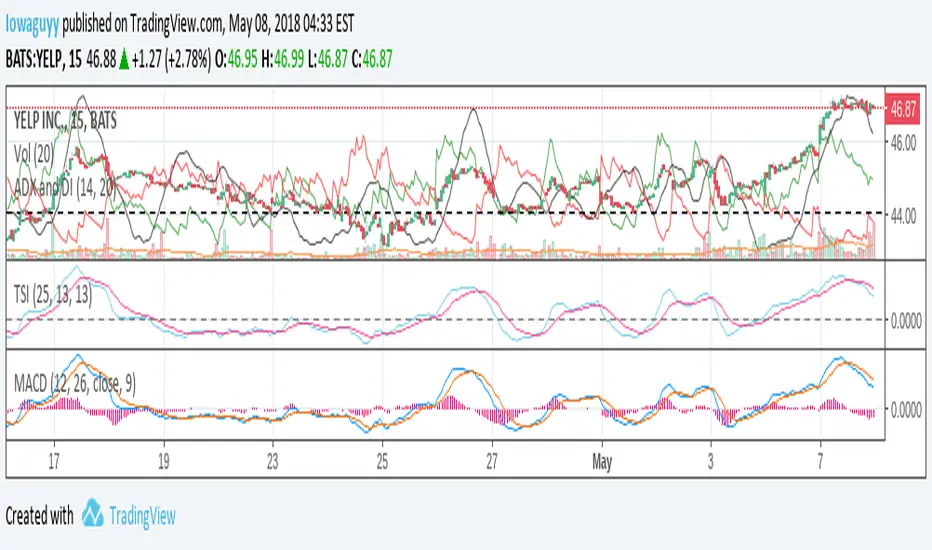Click the May label on time axis

[x=602, y=462]
